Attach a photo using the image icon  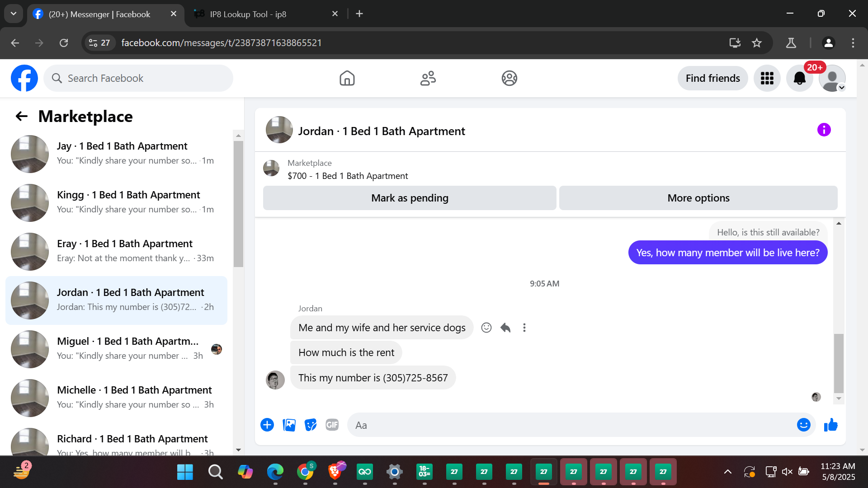(289, 425)
